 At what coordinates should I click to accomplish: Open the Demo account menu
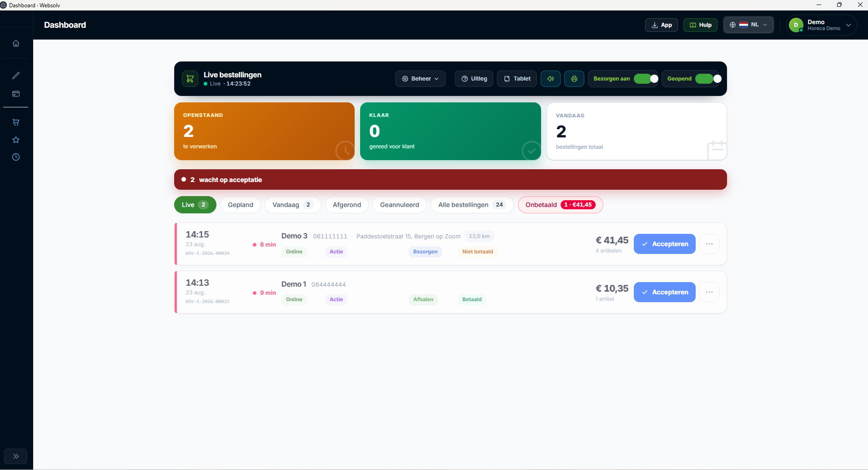click(x=822, y=25)
